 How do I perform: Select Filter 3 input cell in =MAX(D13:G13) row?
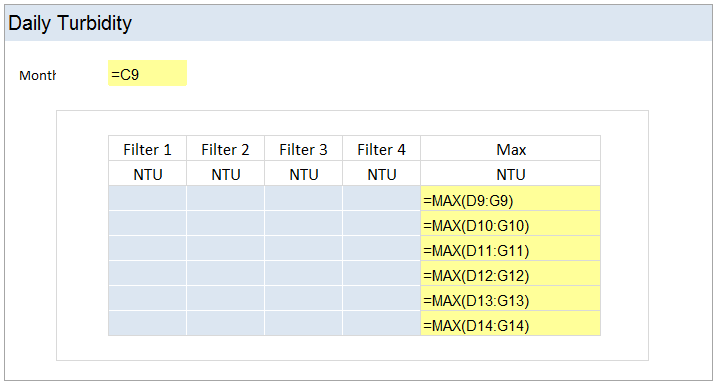coord(304,298)
